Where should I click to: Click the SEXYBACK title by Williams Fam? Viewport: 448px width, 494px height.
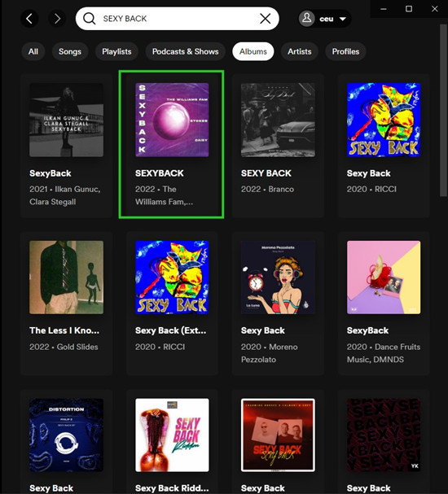point(160,173)
